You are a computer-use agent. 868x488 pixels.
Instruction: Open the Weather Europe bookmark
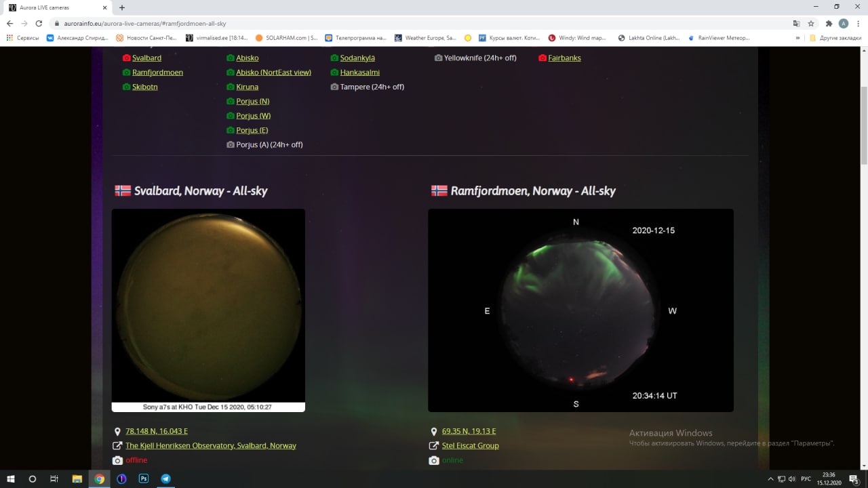coord(426,38)
